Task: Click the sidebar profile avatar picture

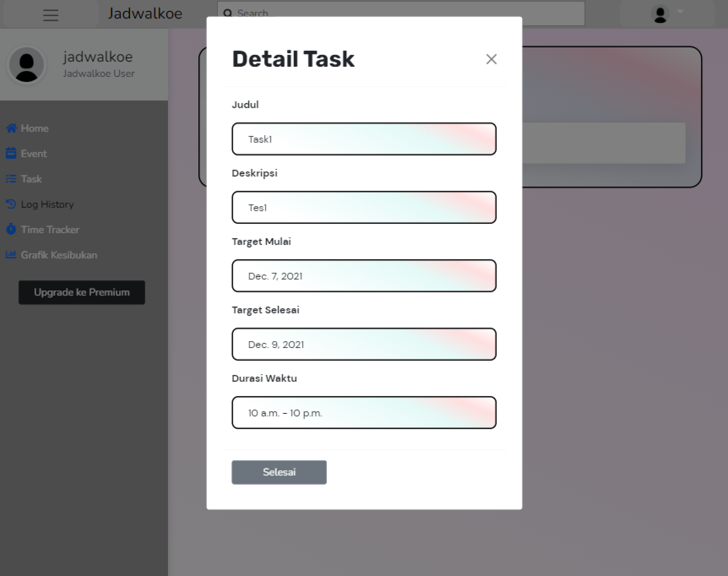Action: [26, 64]
